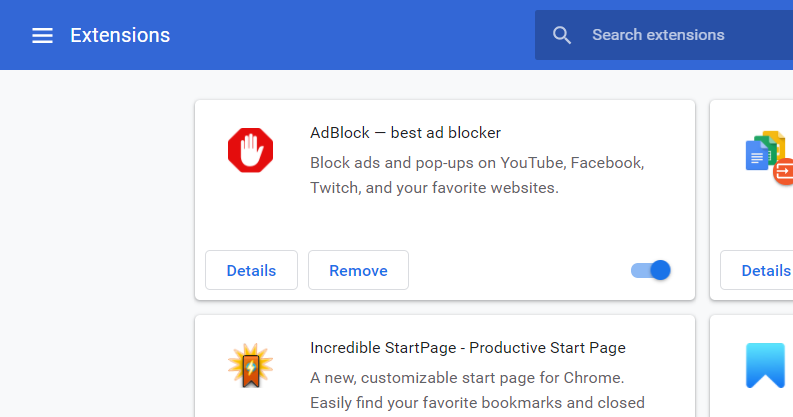This screenshot has width=793, height=417.
Task: Click the orange badge on Docs icon
Action: [784, 171]
